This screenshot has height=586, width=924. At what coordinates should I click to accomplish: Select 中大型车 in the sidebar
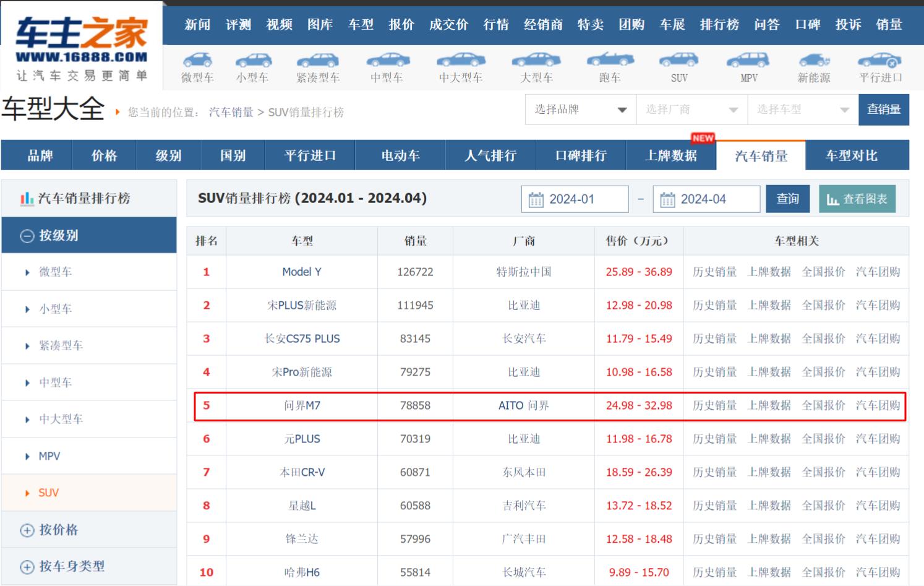(61, 419)
